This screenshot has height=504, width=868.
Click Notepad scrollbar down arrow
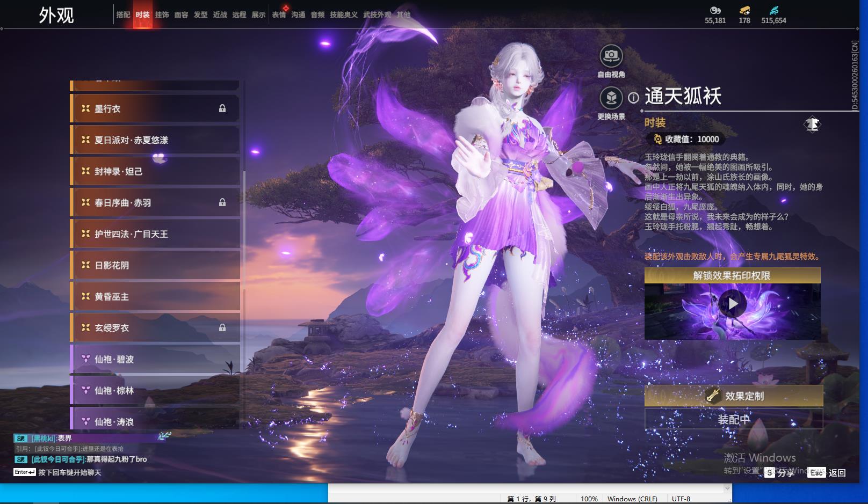727,488
